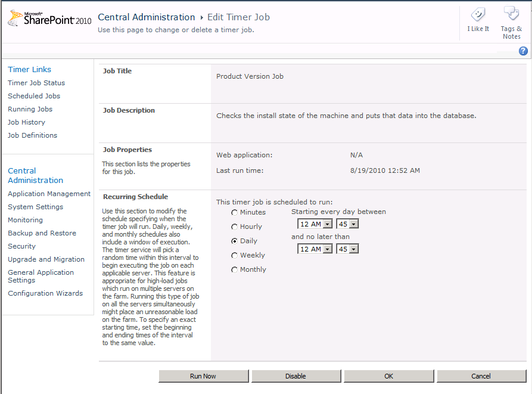Select the Hourly schedule radio button
The image size is (532, 394).
[235, 227]
